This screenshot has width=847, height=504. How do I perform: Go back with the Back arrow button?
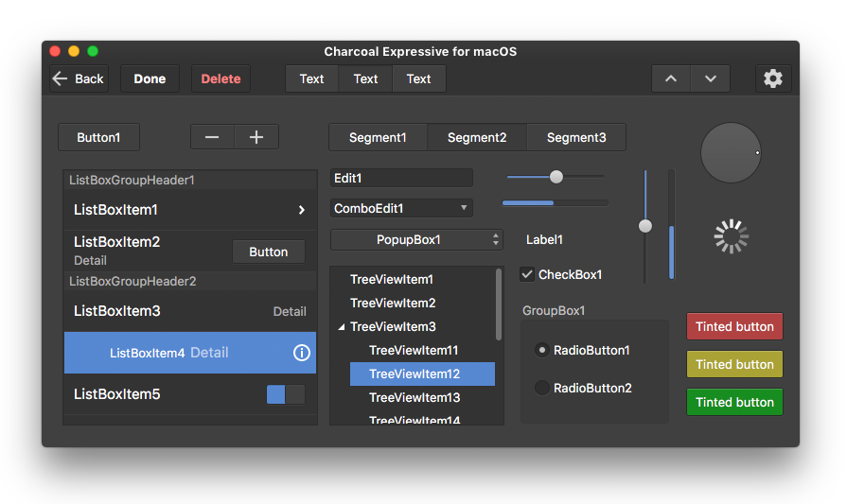(79, 78)
